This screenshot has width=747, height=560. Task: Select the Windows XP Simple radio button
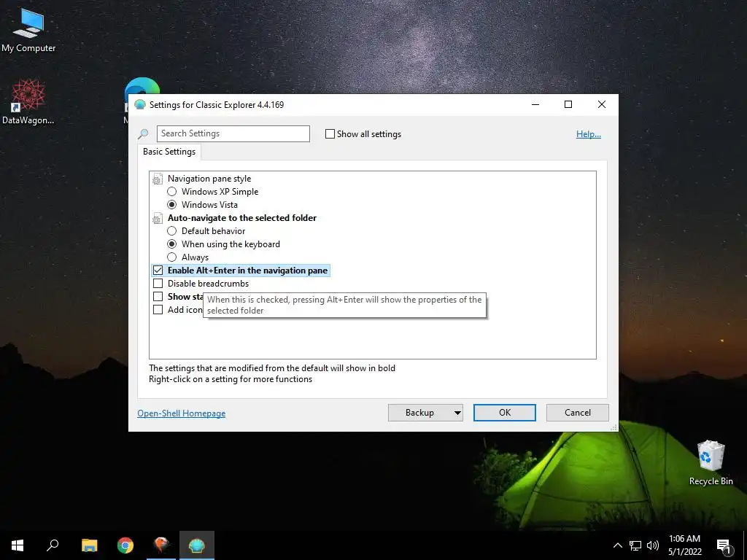(x=172, y=192)
